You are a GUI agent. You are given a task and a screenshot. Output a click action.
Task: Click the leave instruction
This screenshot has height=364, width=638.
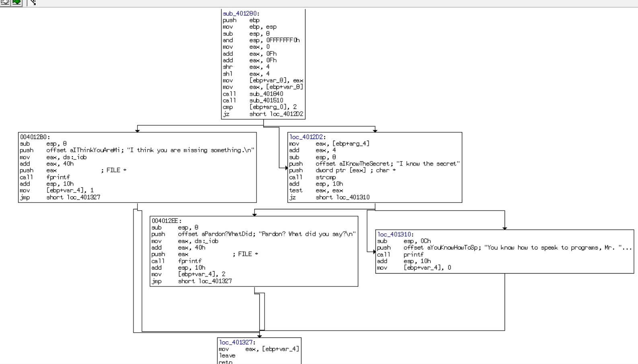click(228, 356)
